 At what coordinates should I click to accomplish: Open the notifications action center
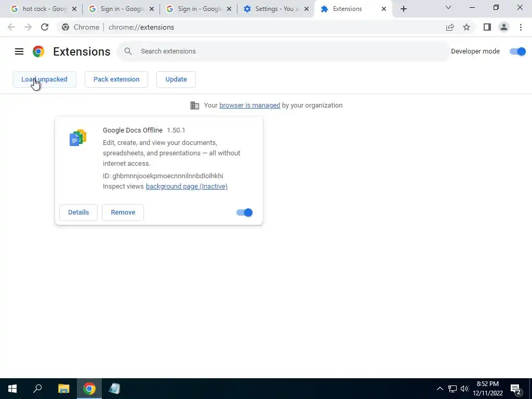click(516, 389)
